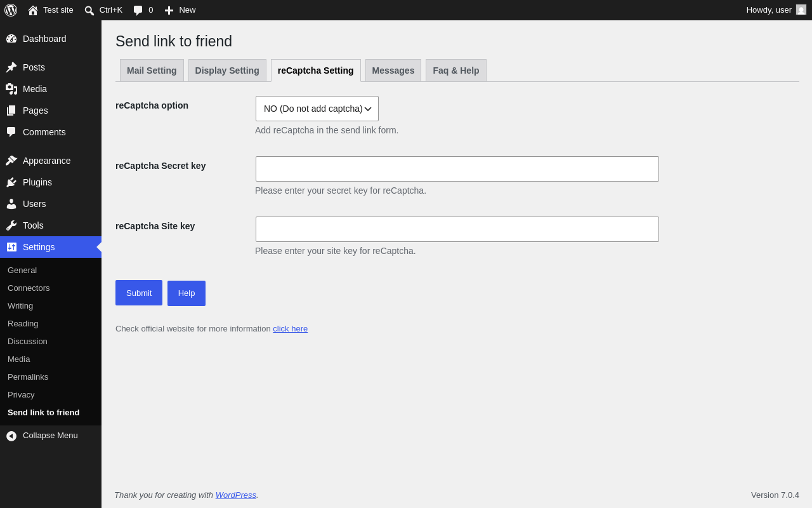This screenshot has height=508, width=812.
Task: Open the Dashboard menu label
Action: (44, 39)
